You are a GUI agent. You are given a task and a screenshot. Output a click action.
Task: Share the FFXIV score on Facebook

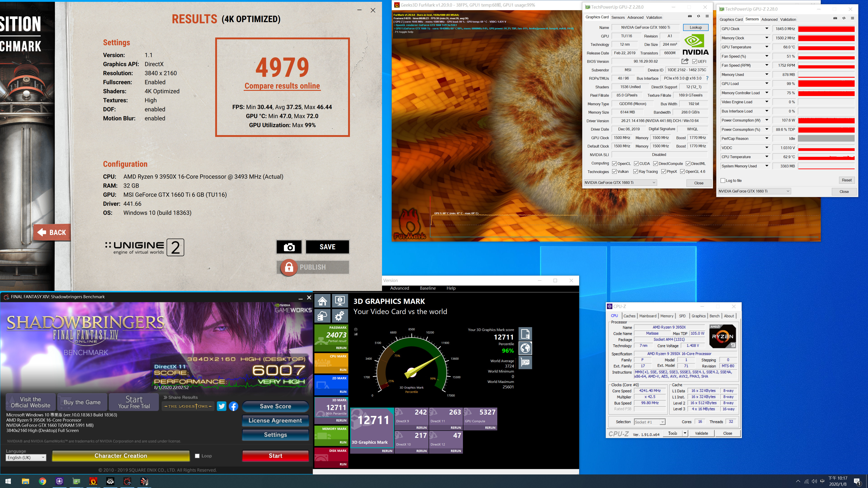pos(234,406)
